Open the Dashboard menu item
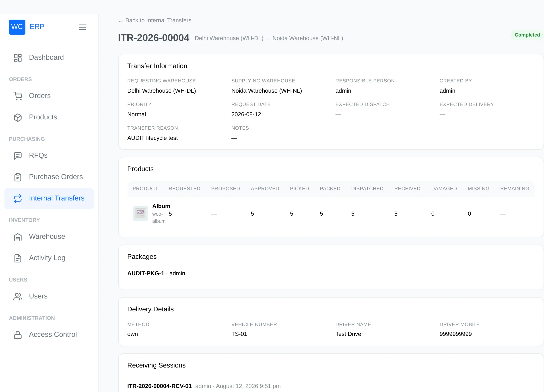Image resolution: width=544 pixels, height=392 pixels. coord(49,57)
